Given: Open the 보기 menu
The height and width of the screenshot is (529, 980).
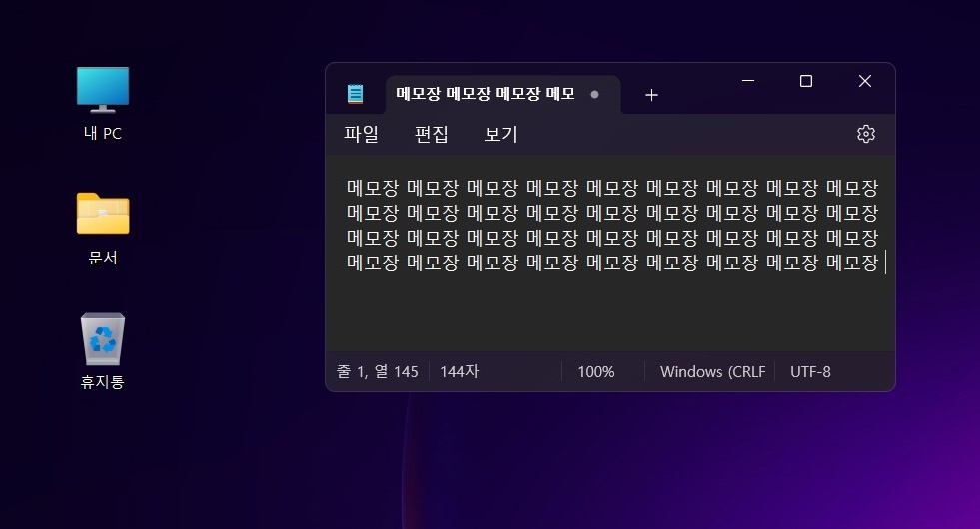Looking at the screenshot, I should click(x=501, y=134).
